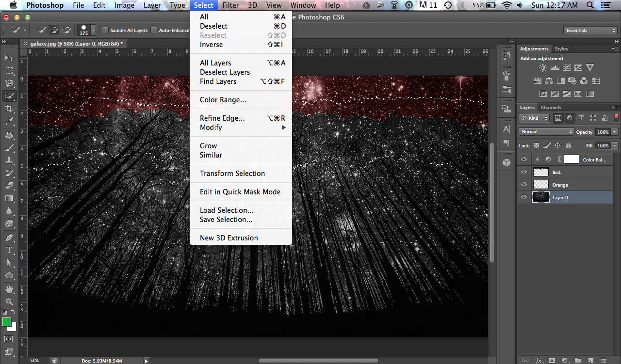
Task: Select the Hand tool
Action: 9,289
